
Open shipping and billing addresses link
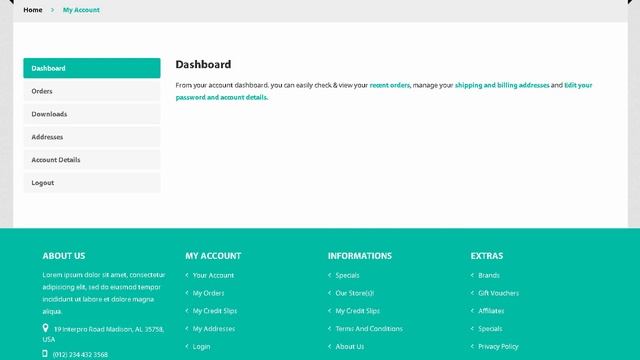point(502,85)
